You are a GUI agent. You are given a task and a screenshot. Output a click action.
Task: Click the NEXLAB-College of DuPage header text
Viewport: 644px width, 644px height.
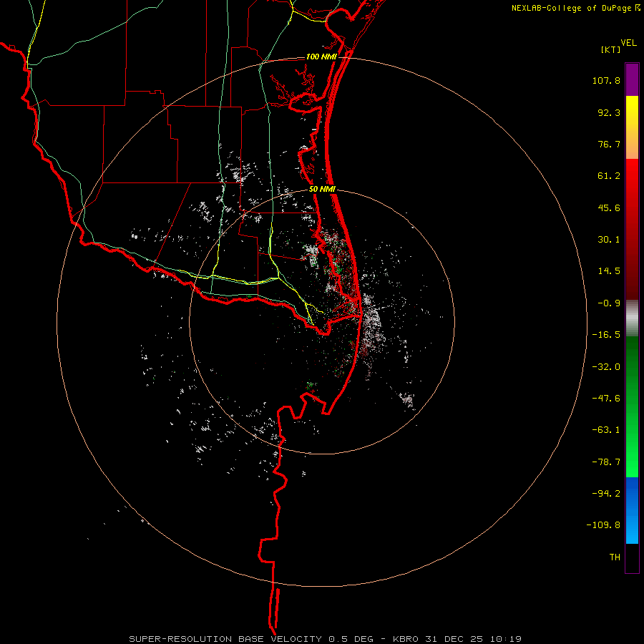571,8
